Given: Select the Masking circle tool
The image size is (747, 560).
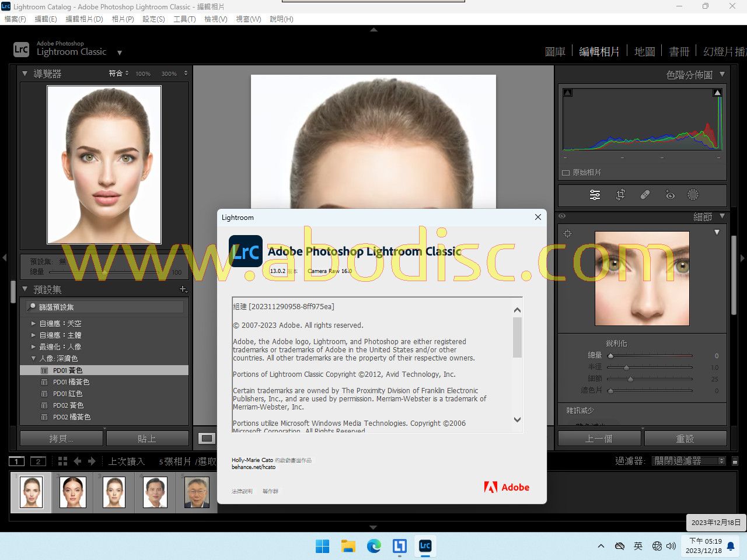Looking at the screenshot, I should [693, 195].
